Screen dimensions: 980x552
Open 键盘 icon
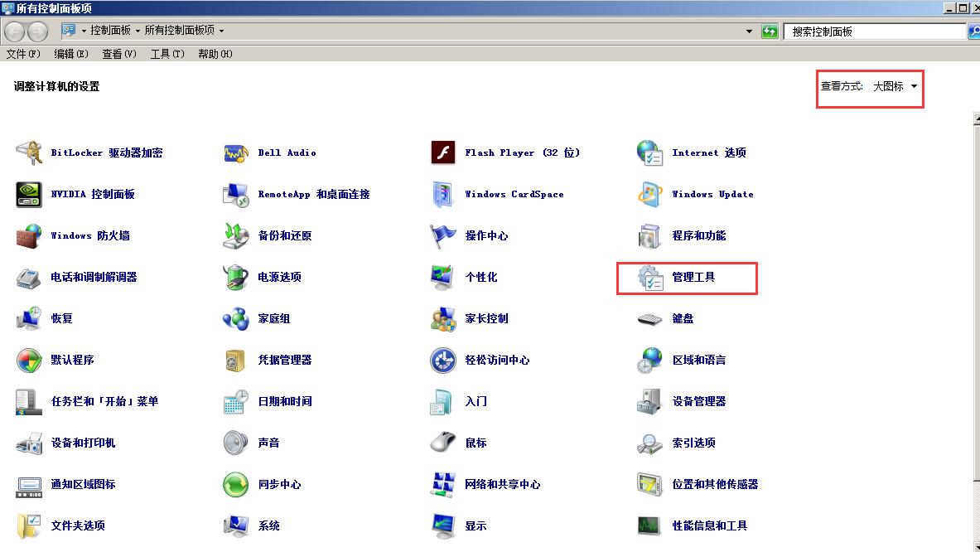click(650, 319)
